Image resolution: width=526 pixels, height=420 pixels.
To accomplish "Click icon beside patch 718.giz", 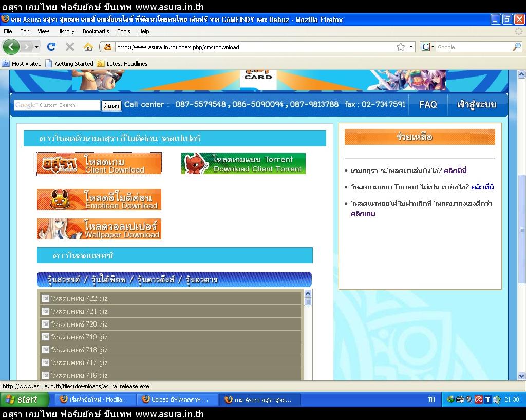I will 45,350.
